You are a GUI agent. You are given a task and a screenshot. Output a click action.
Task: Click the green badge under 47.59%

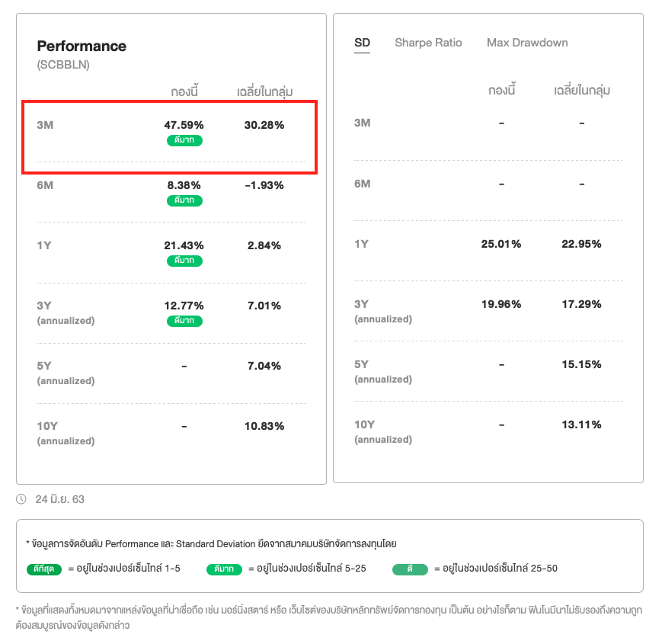point(184,140)
